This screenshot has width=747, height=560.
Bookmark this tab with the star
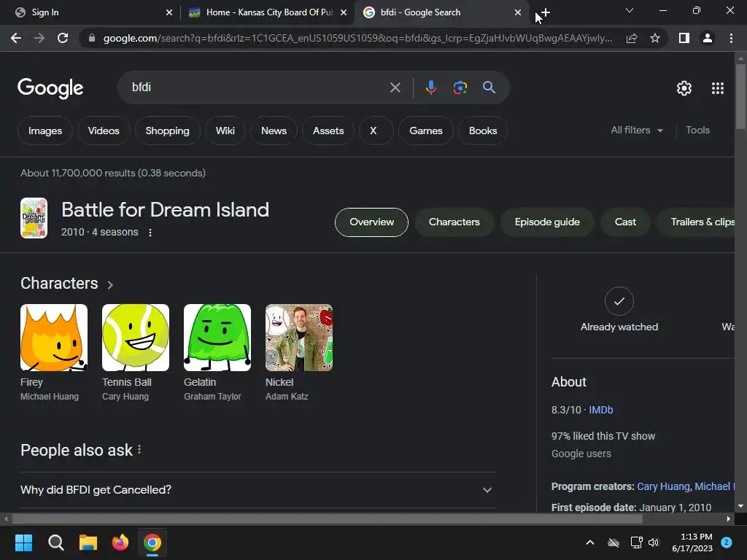[655, 38]
